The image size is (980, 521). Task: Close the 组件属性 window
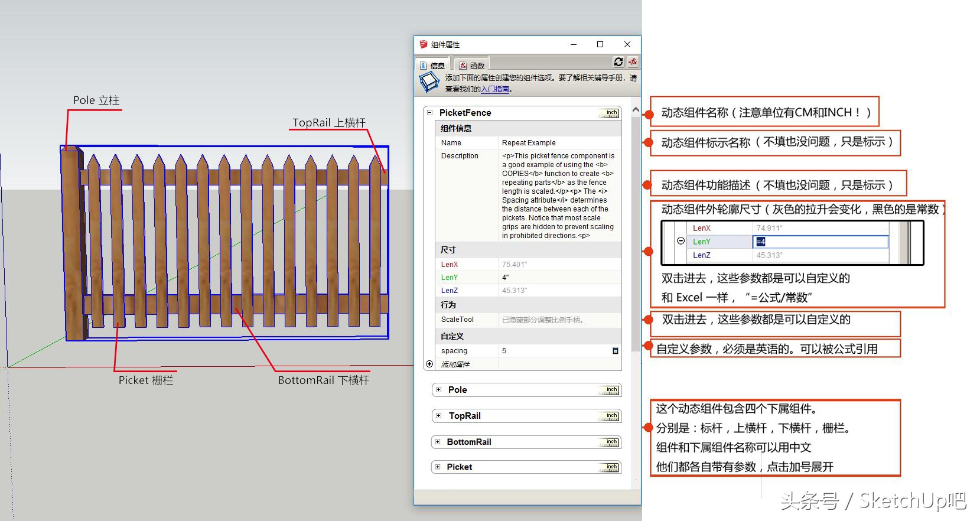[627, 44]
